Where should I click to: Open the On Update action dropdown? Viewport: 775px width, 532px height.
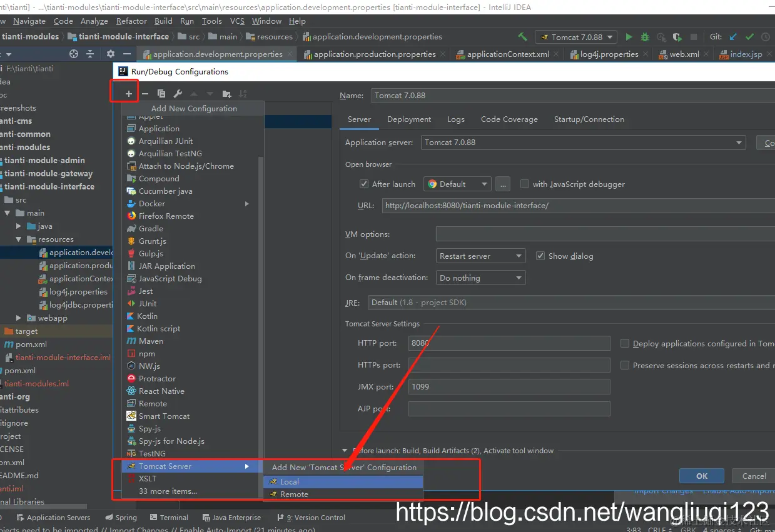(480, 256)
